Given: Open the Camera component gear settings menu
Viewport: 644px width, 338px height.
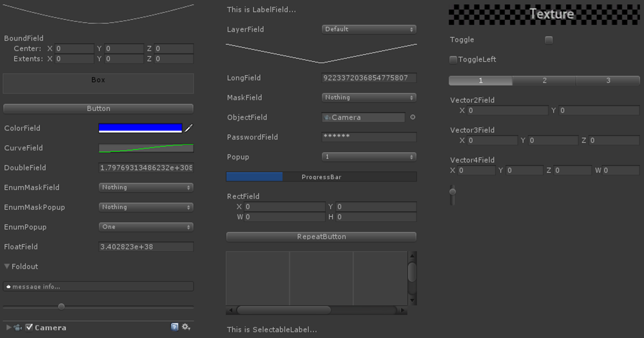Looking at the screenshot, I should pyautogui.click(x=186, y=327).
